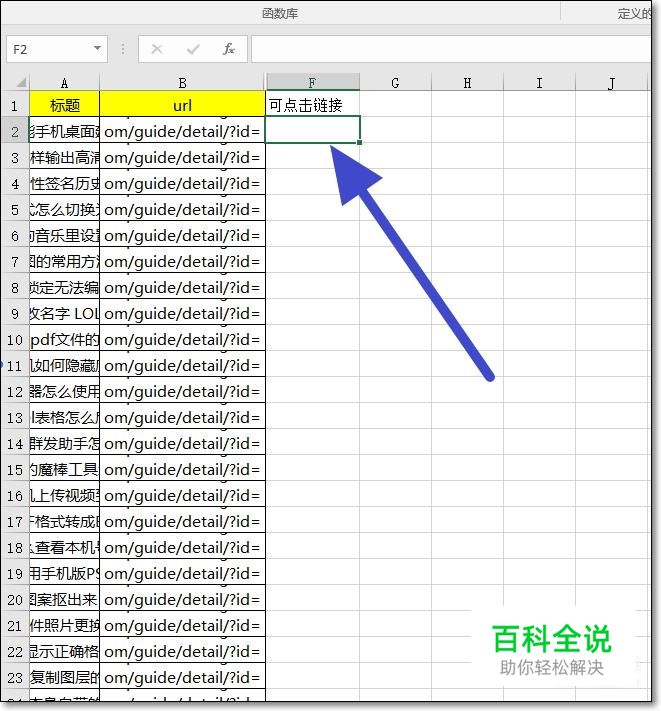Click url cell B7 in row 7
Image resolution: width=661 pixels, height=711 pixels.
coord(182,262)
